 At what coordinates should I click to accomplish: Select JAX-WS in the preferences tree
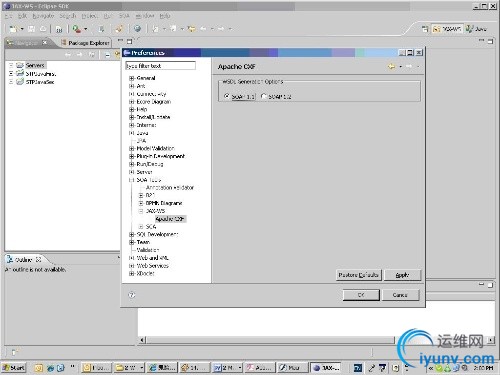coord(155,211)
